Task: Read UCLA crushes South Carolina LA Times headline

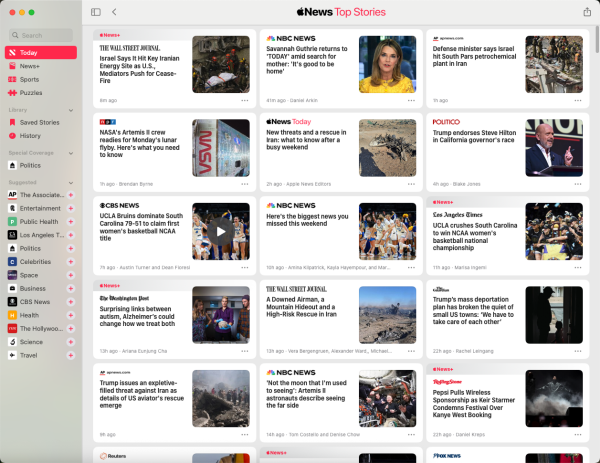Action: tap(475, 236)
